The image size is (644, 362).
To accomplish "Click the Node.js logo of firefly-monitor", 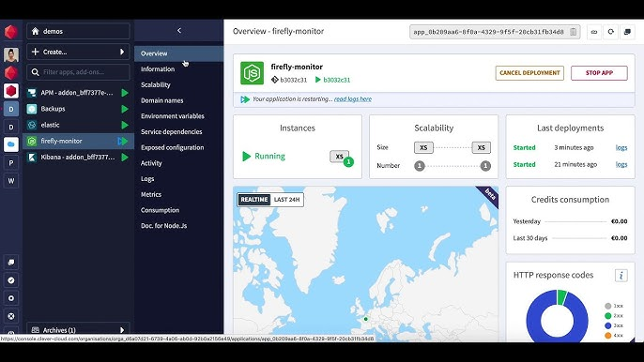I will pyautogui.click(x=252, y=73).
